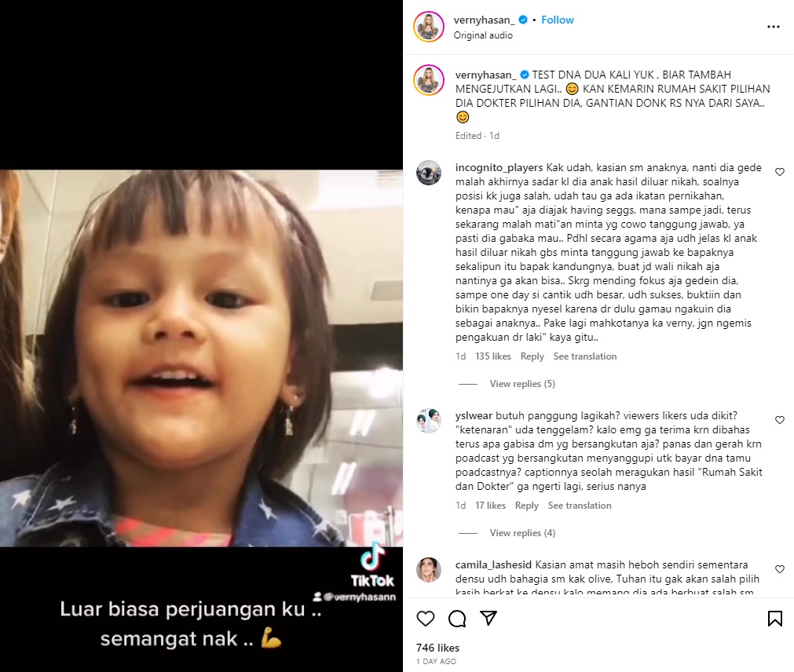Save post with bookmark icon

[774, 619]
